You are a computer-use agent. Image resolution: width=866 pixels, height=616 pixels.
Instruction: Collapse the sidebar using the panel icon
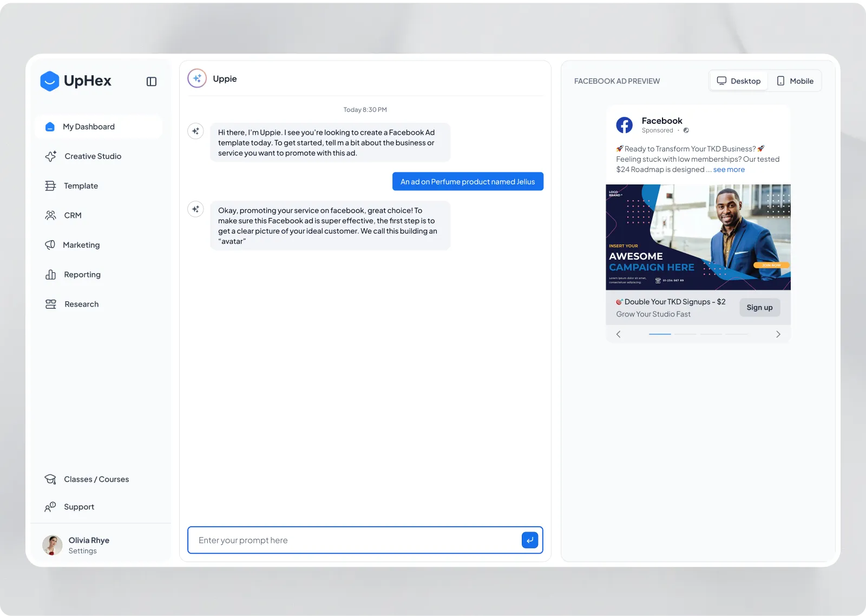click(x=152, y=82)
